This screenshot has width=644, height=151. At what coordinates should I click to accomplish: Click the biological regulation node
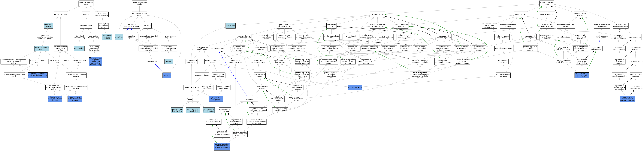(547, 15)
